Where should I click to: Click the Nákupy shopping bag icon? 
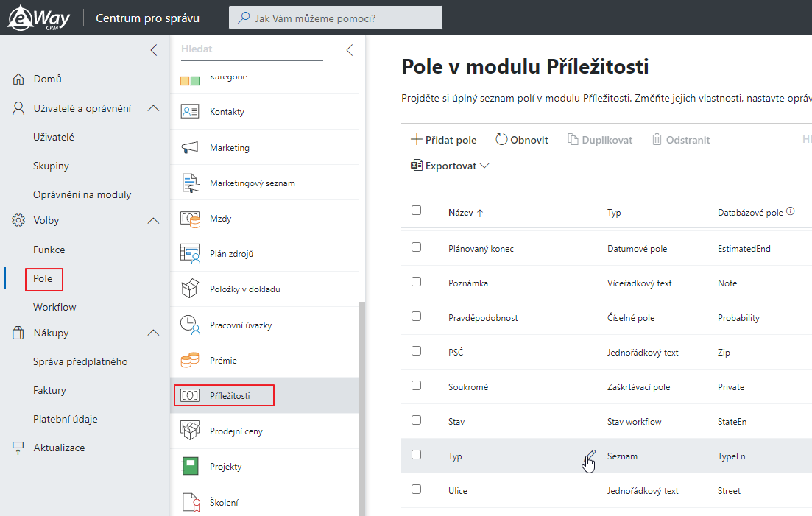point(18,333)
